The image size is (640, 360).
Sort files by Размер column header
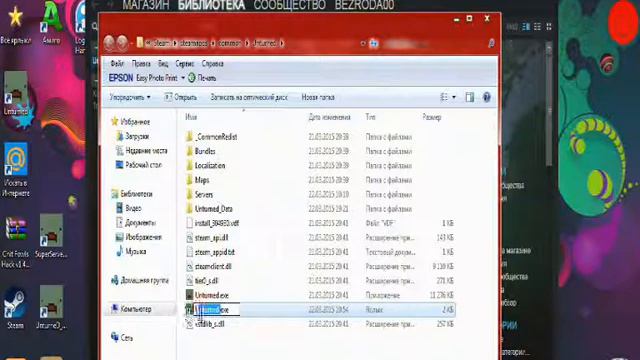(431, 118)
